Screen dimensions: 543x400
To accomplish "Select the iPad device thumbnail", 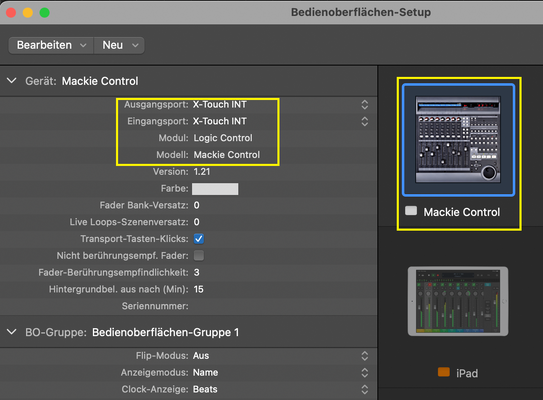I will 458,301.
